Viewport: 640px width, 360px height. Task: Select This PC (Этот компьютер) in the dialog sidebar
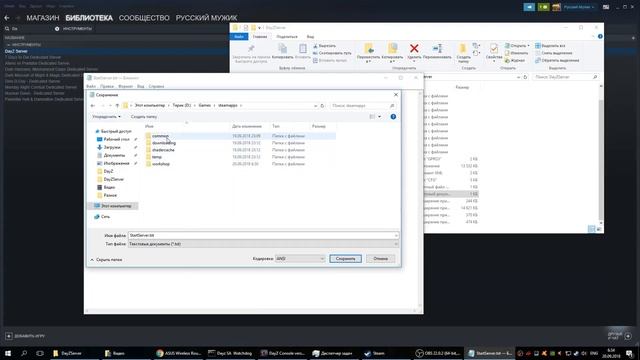(116, 206)
